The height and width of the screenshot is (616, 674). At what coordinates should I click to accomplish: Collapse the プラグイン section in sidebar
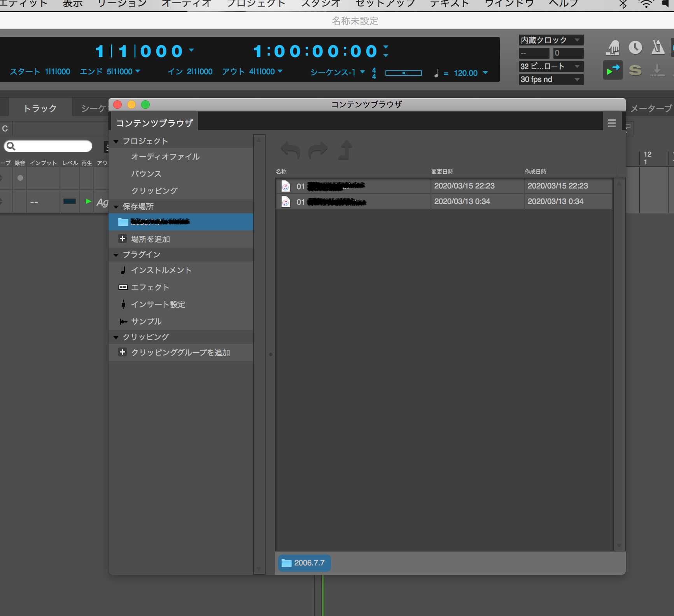(116, 255)
